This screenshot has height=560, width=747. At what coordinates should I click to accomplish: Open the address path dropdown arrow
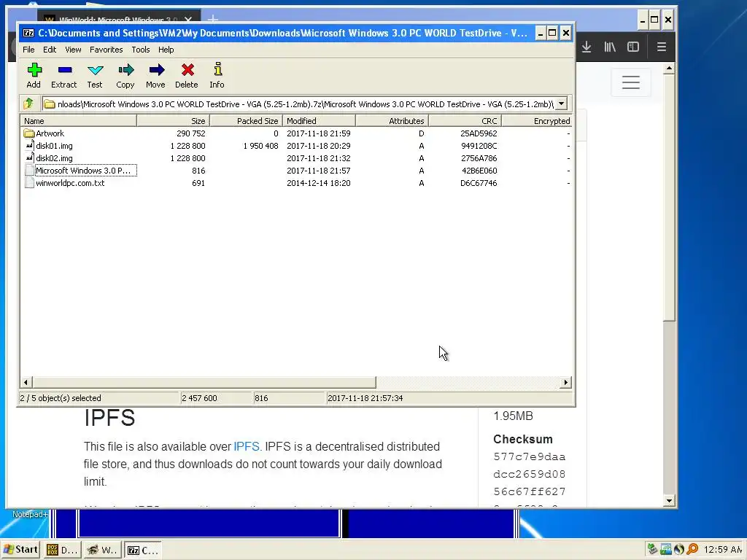pyautogui.click(x=562, y=104)
